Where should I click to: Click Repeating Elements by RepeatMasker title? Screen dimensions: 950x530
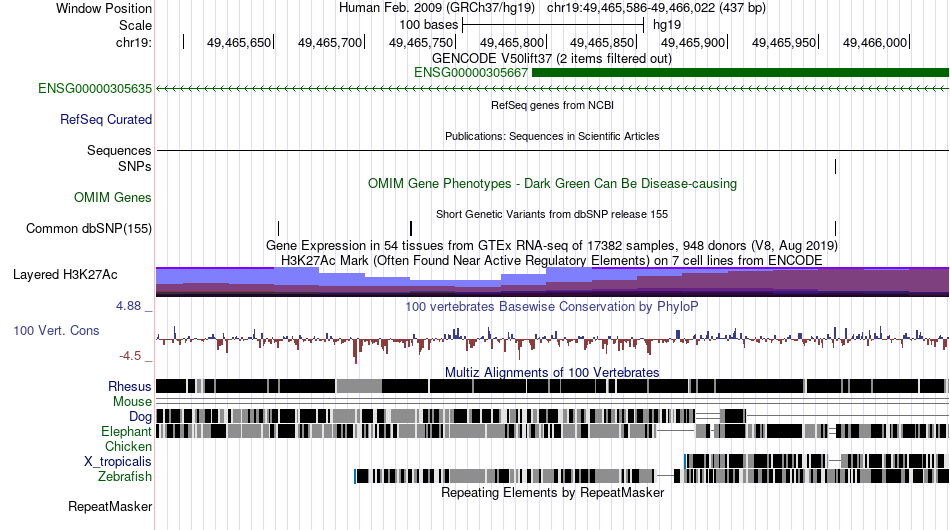(x=553, y=492)
